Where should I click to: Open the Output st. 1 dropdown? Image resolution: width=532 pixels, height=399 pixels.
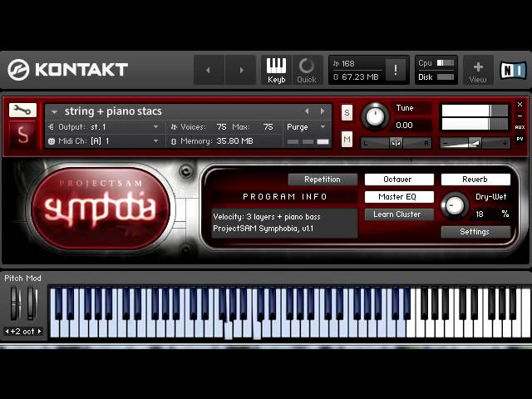106,127
